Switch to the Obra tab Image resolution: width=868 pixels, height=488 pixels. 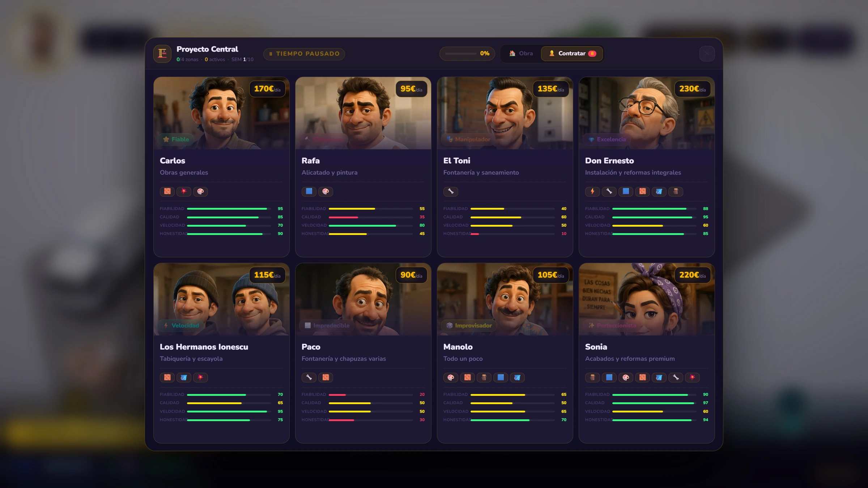coord(521,53)
